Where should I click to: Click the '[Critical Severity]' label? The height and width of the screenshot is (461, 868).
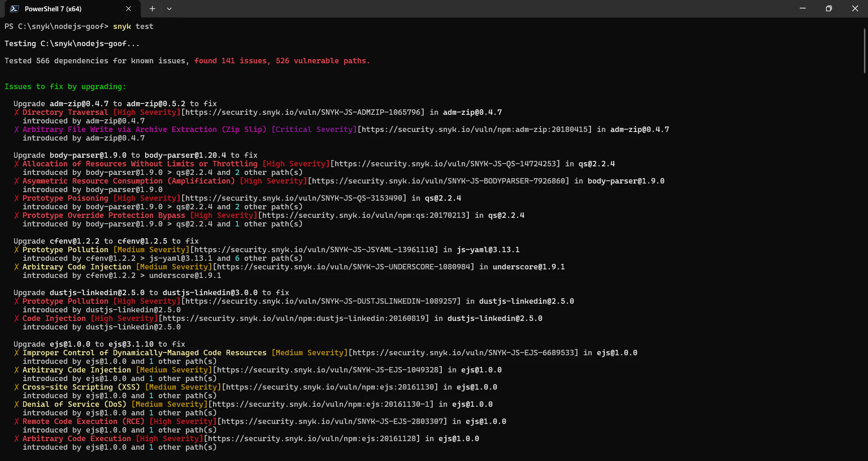coord(314,129)
